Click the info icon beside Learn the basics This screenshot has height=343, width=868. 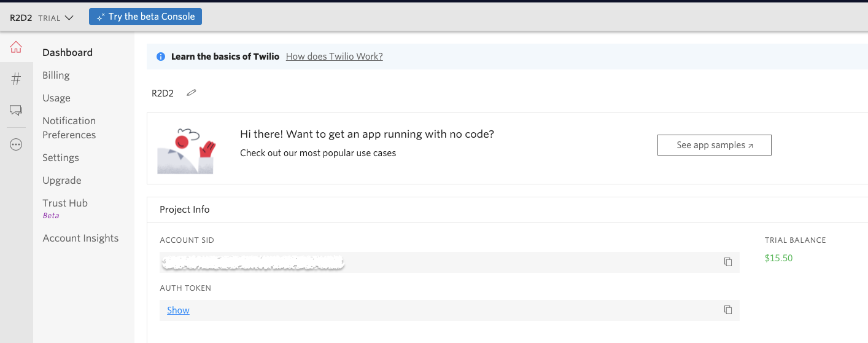click(161, 57)
